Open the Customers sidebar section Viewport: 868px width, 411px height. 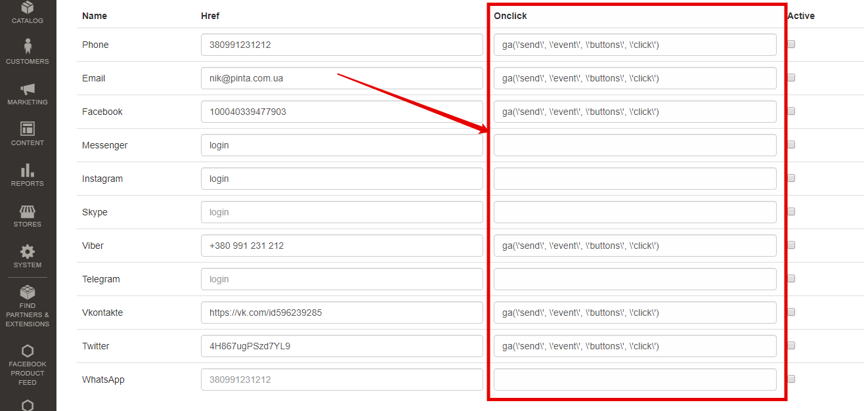pos(28,51)
